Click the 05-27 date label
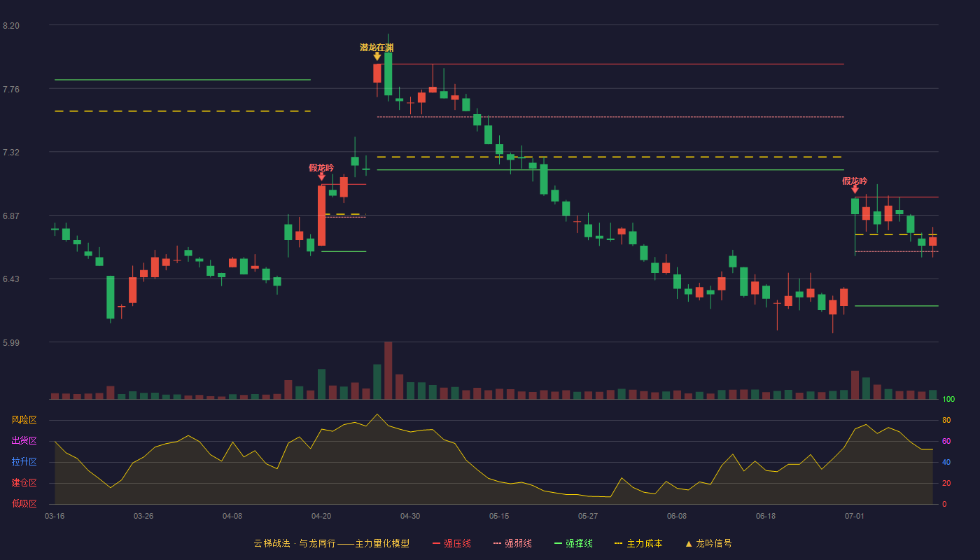 click(588, 516)
